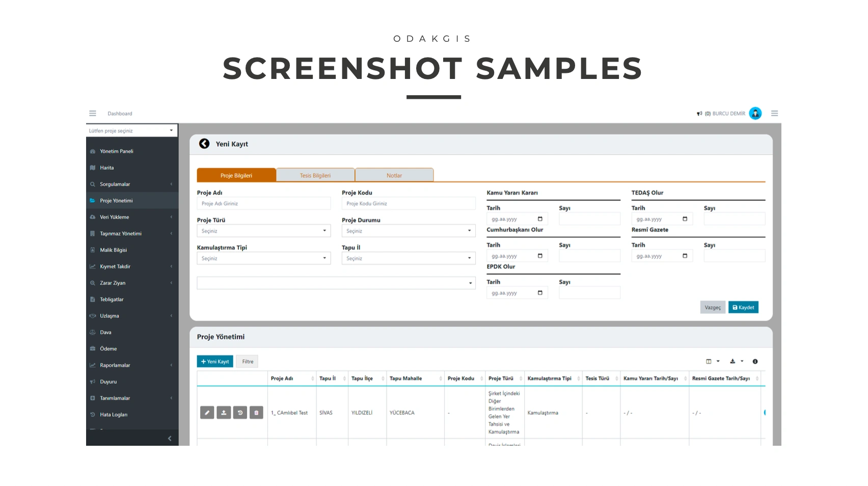Switch to the Tesis Bilgileri tab
This screenshot has height=486, width=868.
click(x=315, y=176)
